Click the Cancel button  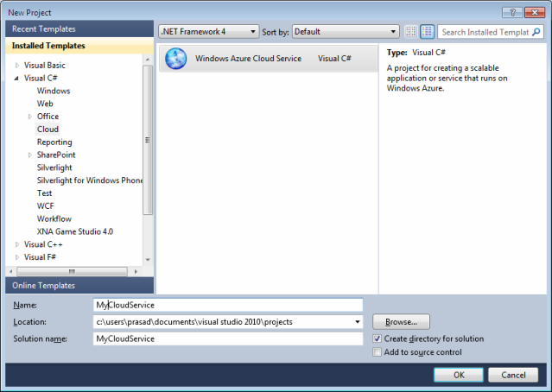click(x=513, y=375)
